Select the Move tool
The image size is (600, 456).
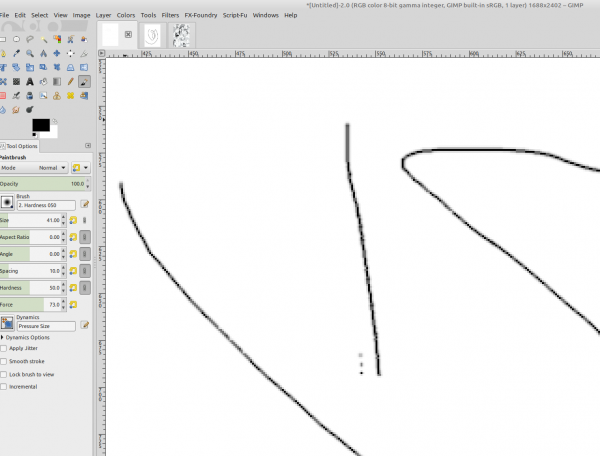(x=57, y=54)
